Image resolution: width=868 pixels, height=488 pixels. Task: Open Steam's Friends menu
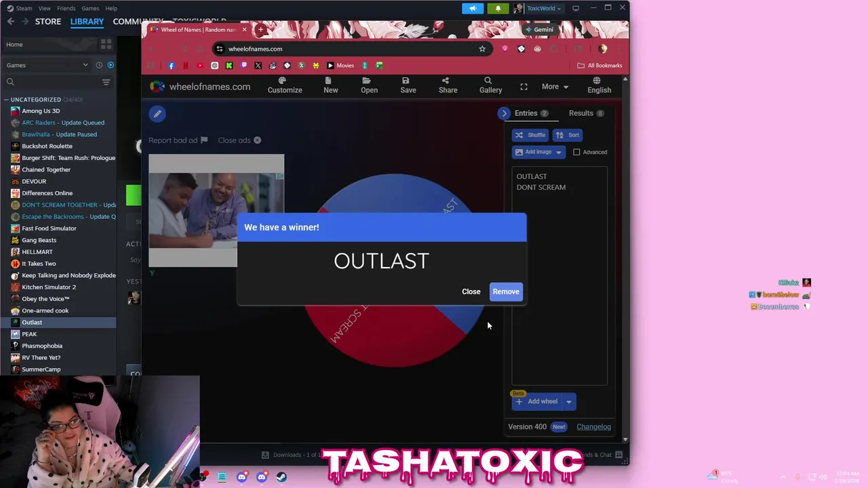[x=66, y=8]
